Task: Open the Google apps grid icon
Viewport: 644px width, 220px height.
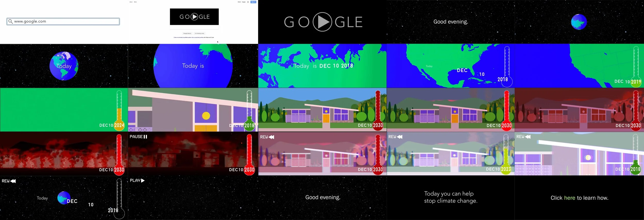Action: [248, 2]
